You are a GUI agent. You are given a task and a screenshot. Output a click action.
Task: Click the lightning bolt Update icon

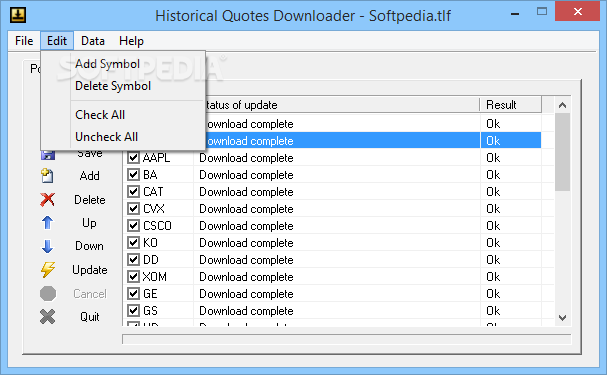tap(48, 270)
